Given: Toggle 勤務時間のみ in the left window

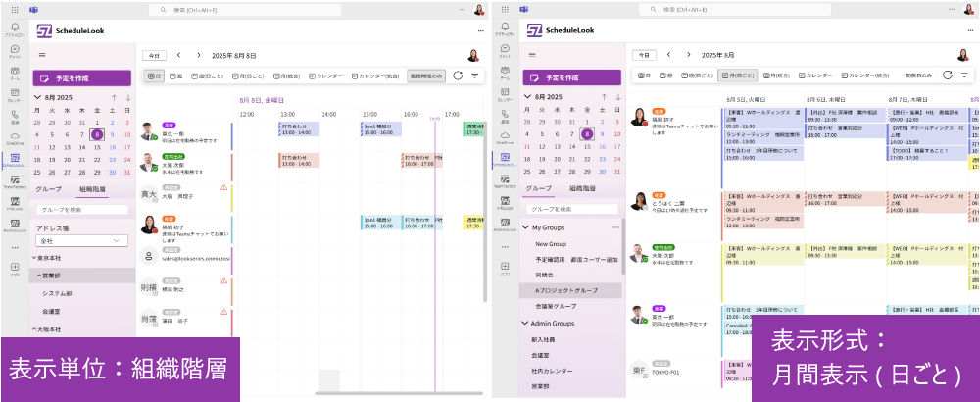Looking at the screenshot, I should click(425, 75).
